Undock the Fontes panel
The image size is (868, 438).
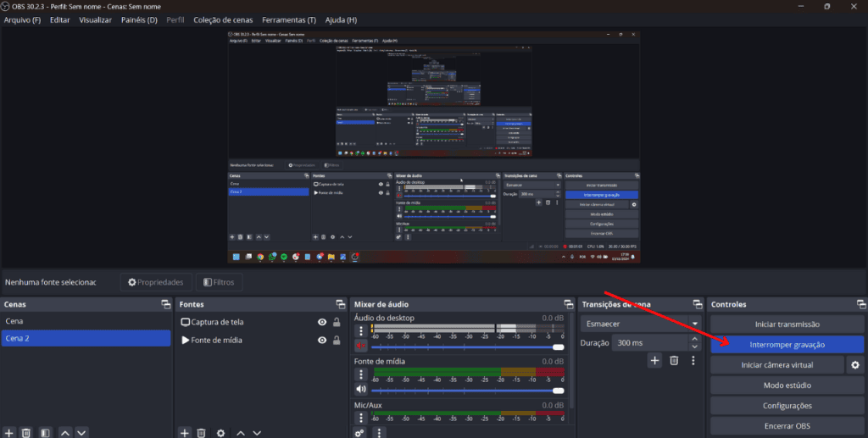point(341,304)
